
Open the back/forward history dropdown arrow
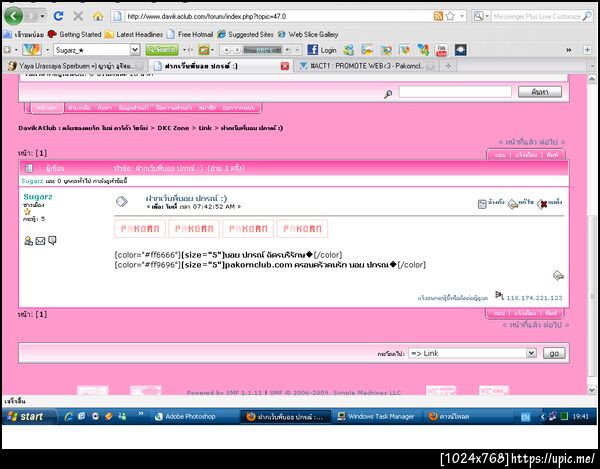[42, 16]
